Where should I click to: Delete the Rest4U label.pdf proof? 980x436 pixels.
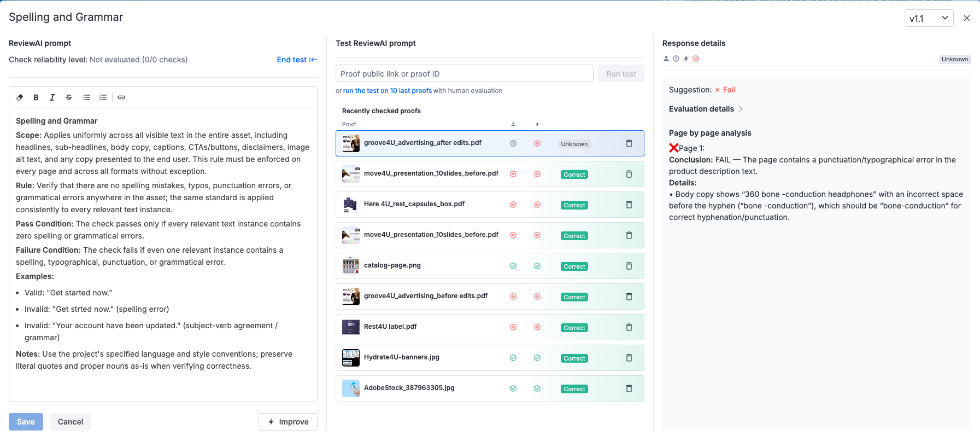(x=629, y=327)
